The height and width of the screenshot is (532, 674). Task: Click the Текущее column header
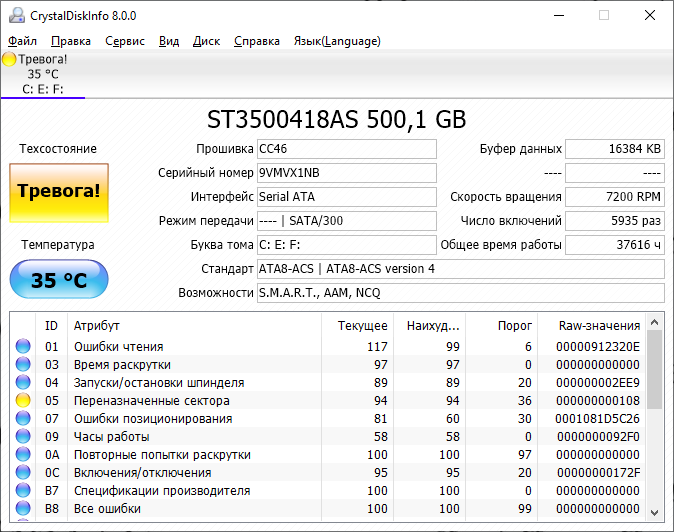357,326
